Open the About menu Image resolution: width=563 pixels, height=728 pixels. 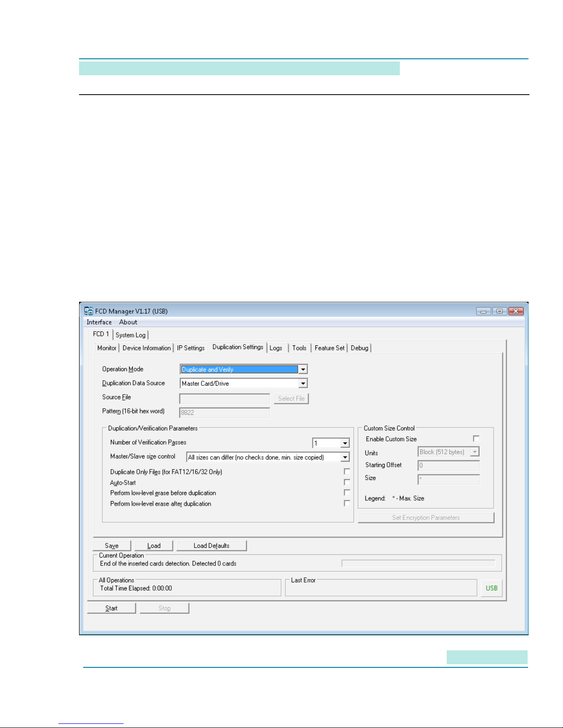[128, 322]
